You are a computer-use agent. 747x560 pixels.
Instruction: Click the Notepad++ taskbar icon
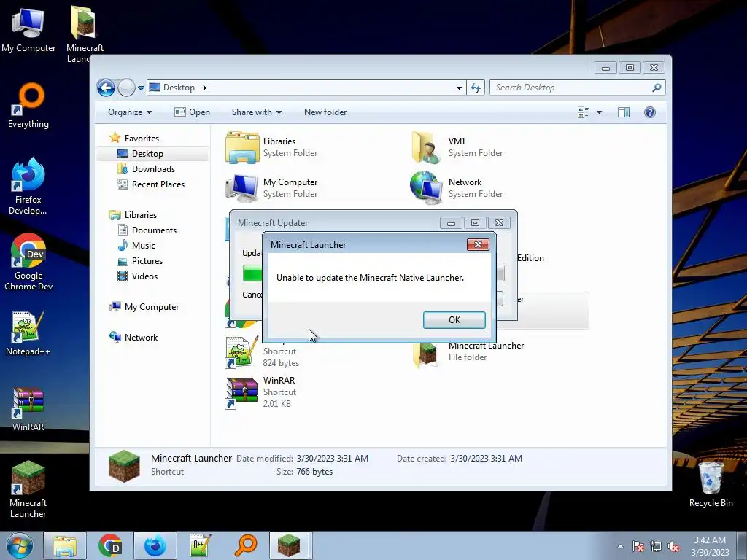click(200, 545)
